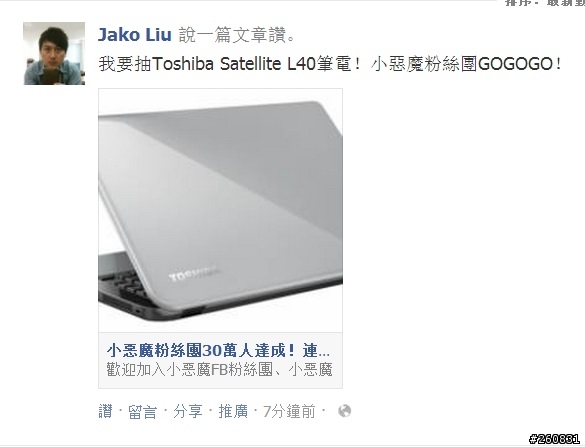Click the post text about Toshiba Satellite L40
The image size is (585, 447).
[x=330, y=64]
